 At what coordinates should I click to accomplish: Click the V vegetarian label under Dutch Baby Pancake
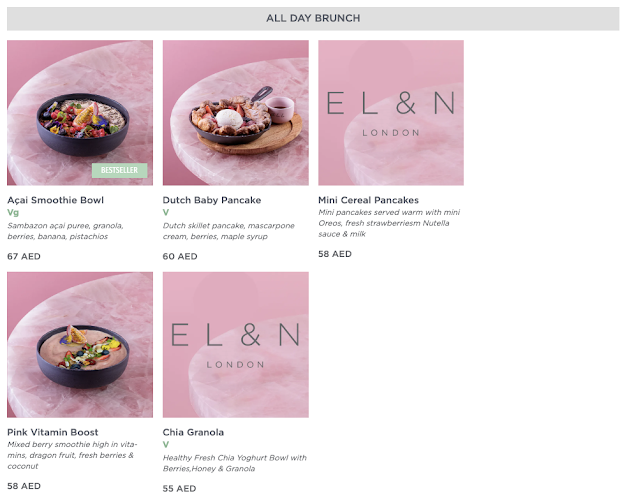(x=166, y=213)
